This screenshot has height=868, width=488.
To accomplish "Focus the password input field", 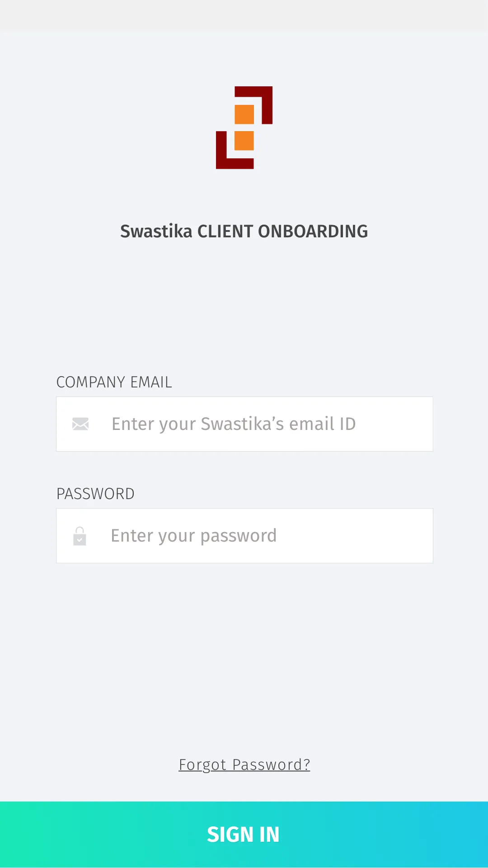I will 244,536.
